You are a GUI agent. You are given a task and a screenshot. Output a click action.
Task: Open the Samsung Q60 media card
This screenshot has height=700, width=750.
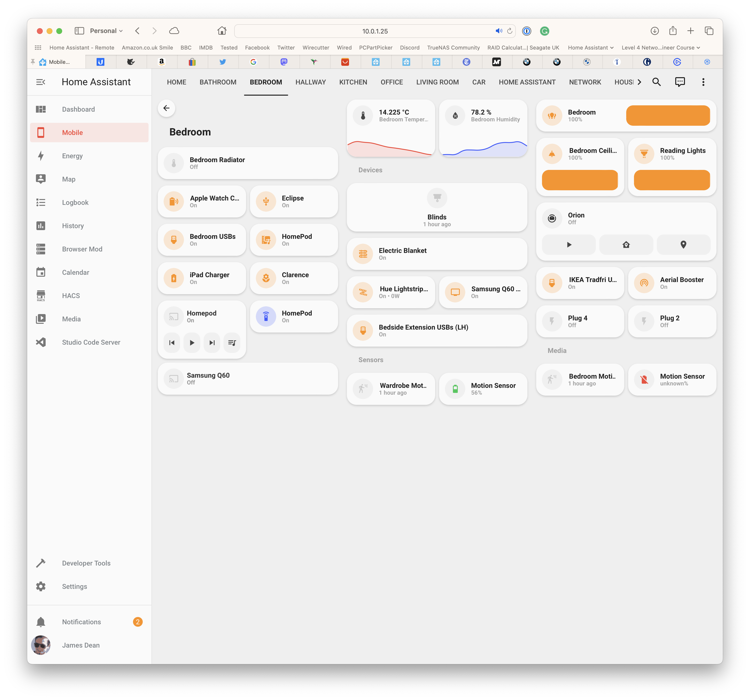coord(248,379)
